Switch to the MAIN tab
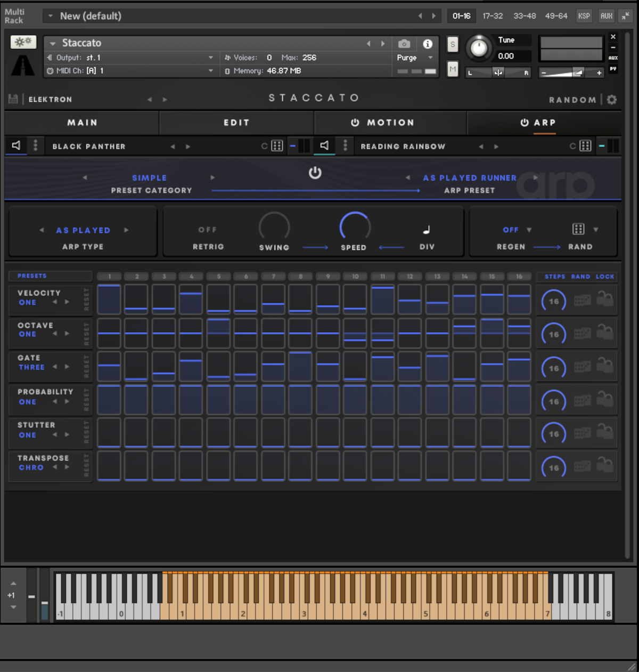 tap(82, 123)
